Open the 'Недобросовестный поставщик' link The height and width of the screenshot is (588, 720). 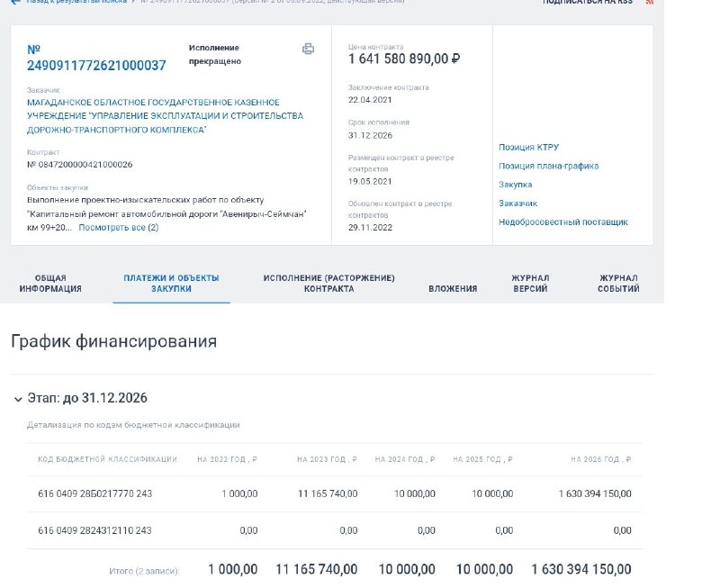click(x=563, y=222)
